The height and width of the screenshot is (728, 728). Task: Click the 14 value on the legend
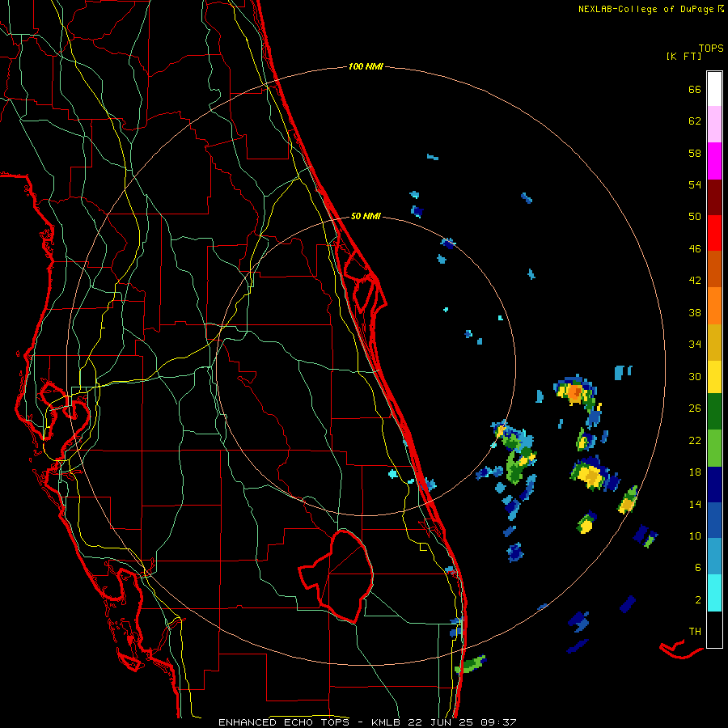tap(695, 504)
